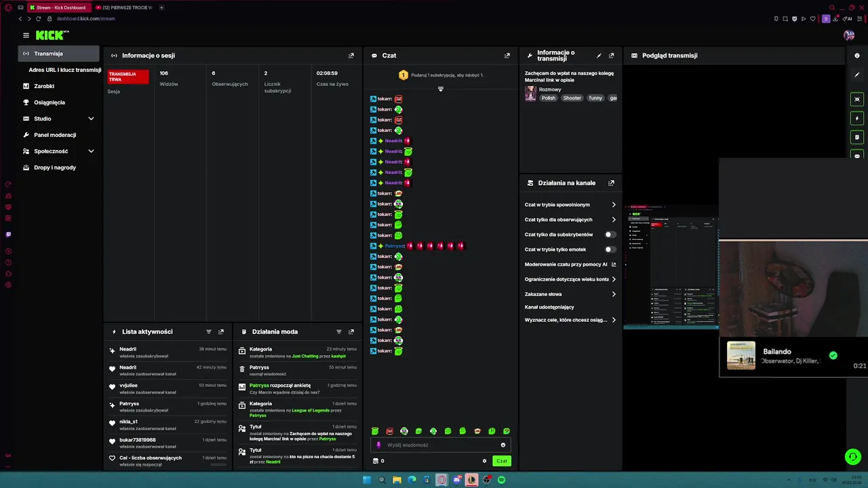This screenshot has height=488, width=868.
Task: Open Osiągnięcia in the sidebar
Action: [x=50, y=102]
